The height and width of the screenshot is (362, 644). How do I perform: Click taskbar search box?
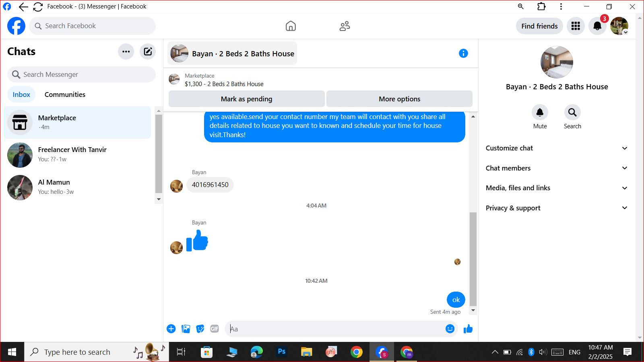tap(97, 352)
